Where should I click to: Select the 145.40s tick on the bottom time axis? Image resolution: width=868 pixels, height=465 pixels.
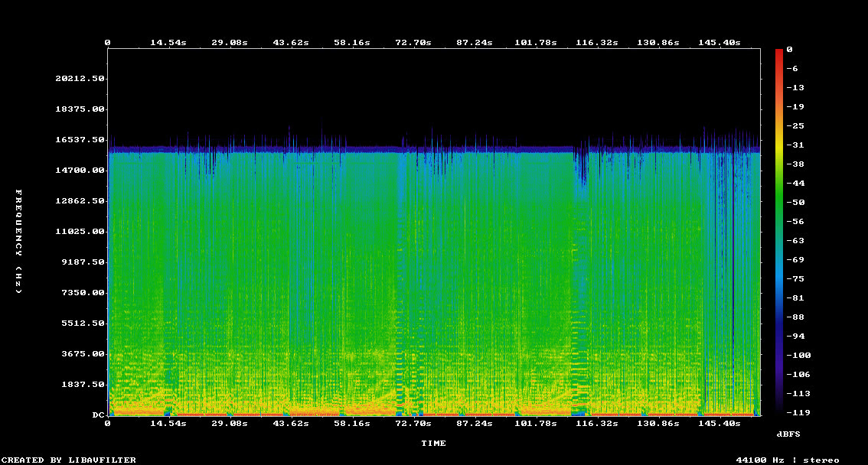tap(719, 423)
